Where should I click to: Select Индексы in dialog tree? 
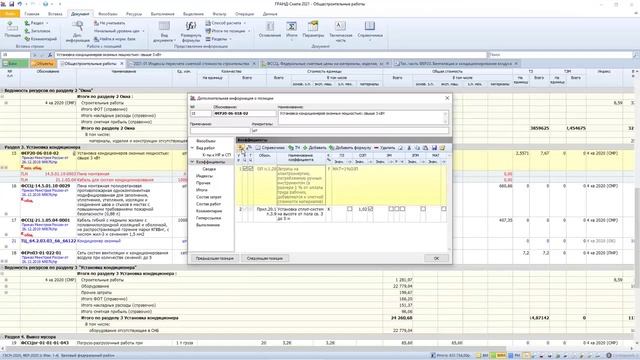[204, 176]
